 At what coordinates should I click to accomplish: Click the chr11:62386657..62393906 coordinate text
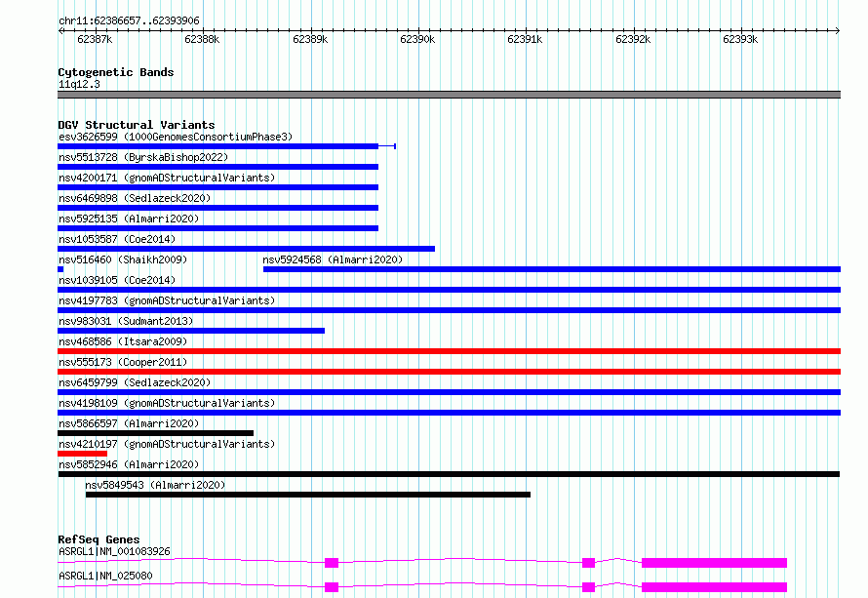coord(129,20)
